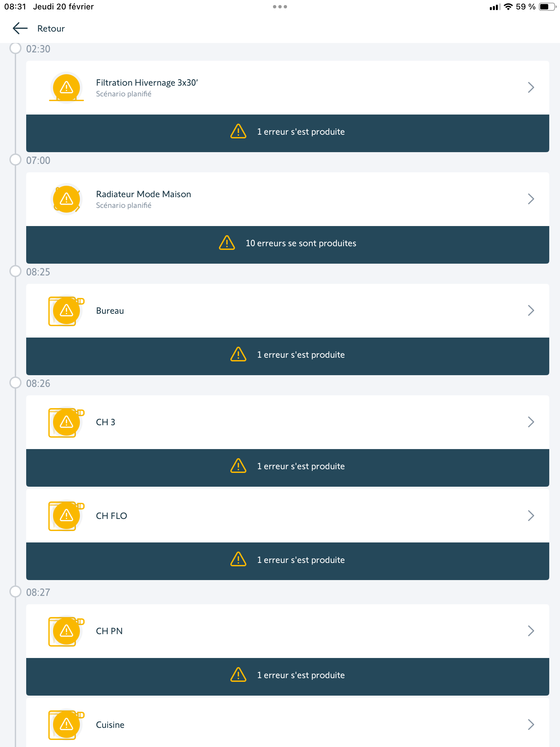Image resolution: width=560 pixels, height=747 pixels.
Task: Click the Cuisine radiator warning icon
Action: [x=66, y=724]
